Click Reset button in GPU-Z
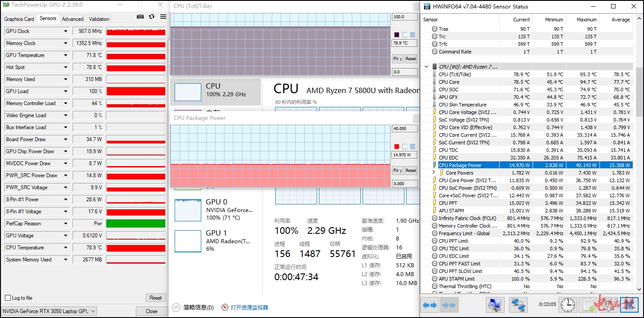 coord(155,298)
